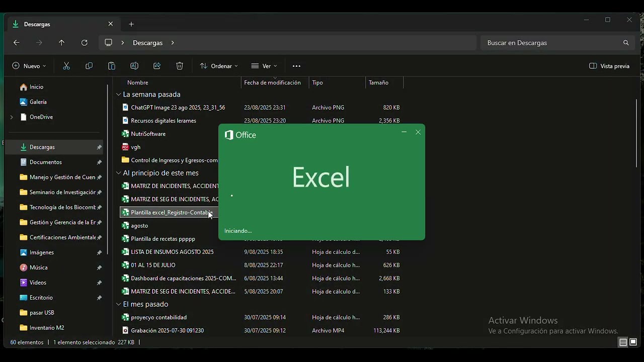Click the Copy icon in toolbar

[x=89, y=66]
